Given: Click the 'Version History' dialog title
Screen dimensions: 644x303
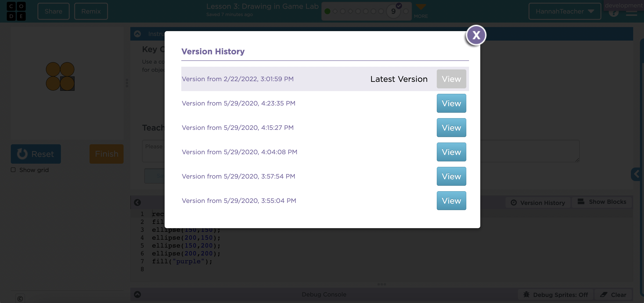Looking at the screenshot, I should pos(213,51).
